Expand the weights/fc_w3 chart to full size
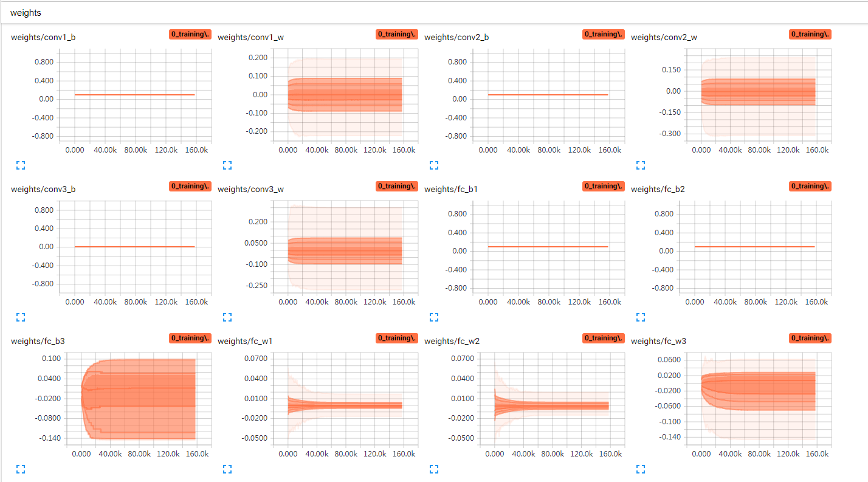Image resolution: width=868 pixels, height=482 pixels. tap(641, 469)
